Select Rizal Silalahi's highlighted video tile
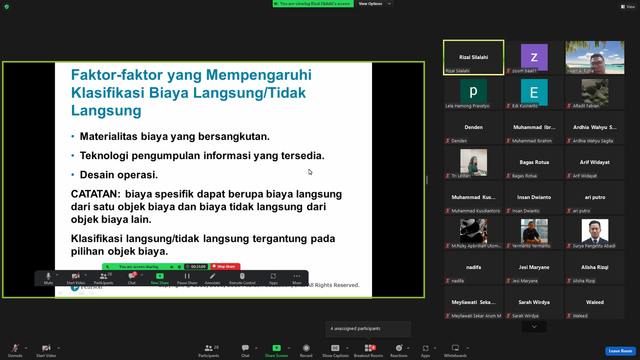 [x=473, y=57]
